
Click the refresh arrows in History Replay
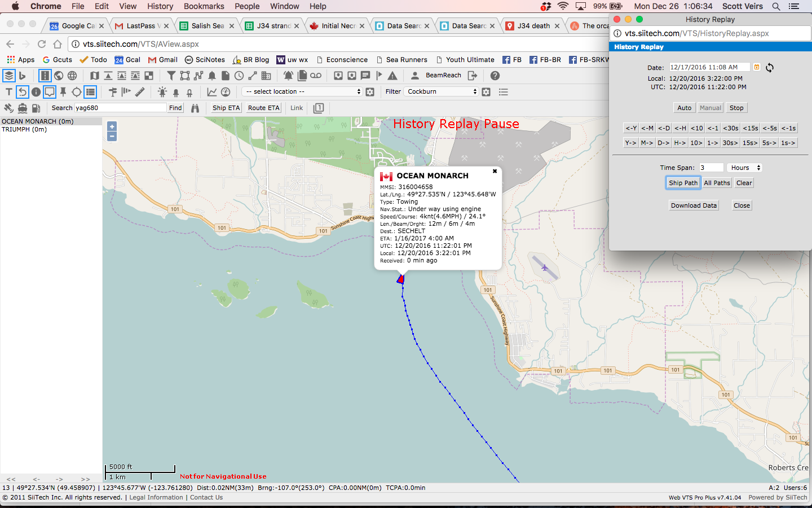pyautogui.click(x=770, y=67)
